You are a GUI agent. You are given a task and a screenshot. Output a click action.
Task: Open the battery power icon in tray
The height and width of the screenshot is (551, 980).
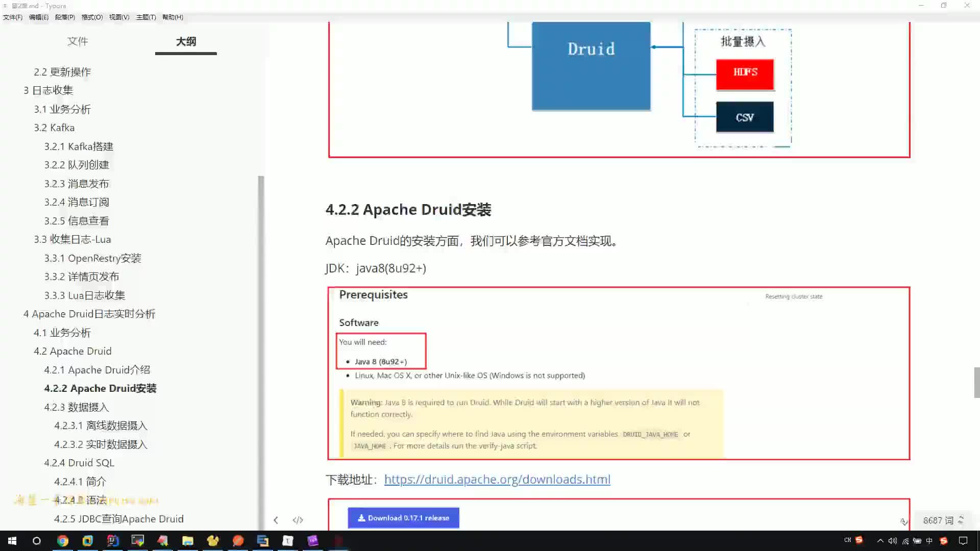click(917, 541)
